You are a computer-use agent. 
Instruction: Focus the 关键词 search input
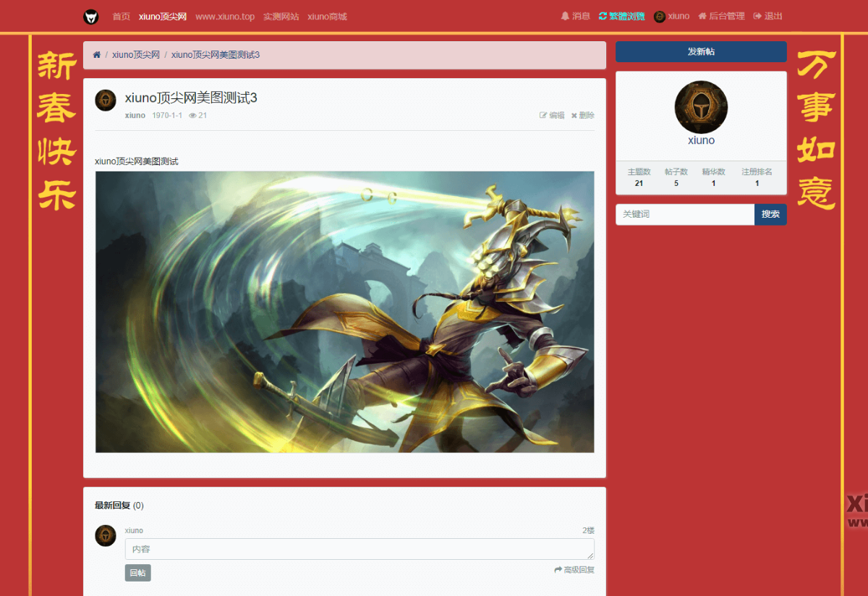click(685, 215)
